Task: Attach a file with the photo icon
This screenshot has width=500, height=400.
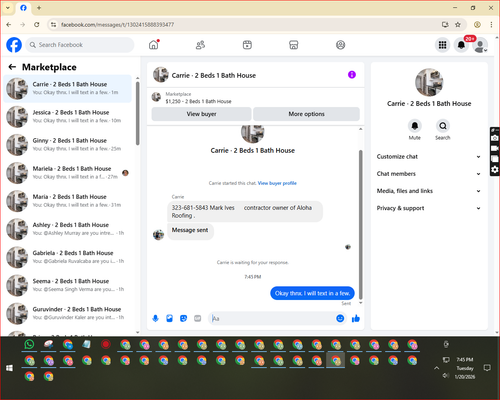Action: [x=170, y=318]
